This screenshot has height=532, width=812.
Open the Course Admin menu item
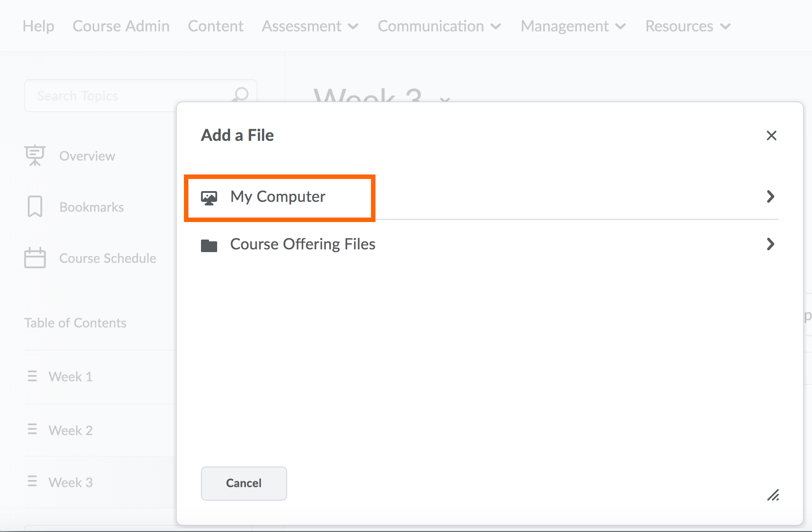pos(121,26)
